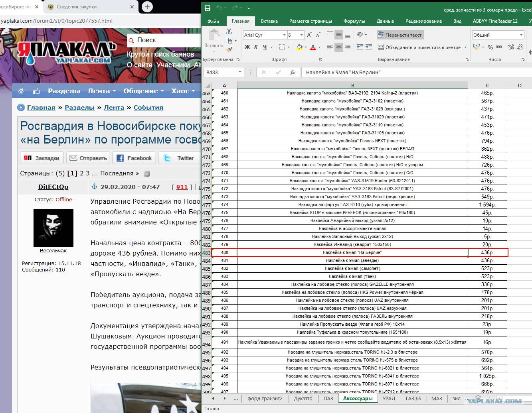Switch to the Формулы ribbon tab

(x=354, y=21)
